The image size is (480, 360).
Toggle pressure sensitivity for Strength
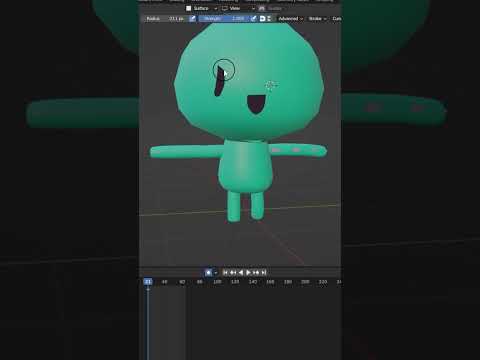tap(254, 19)
